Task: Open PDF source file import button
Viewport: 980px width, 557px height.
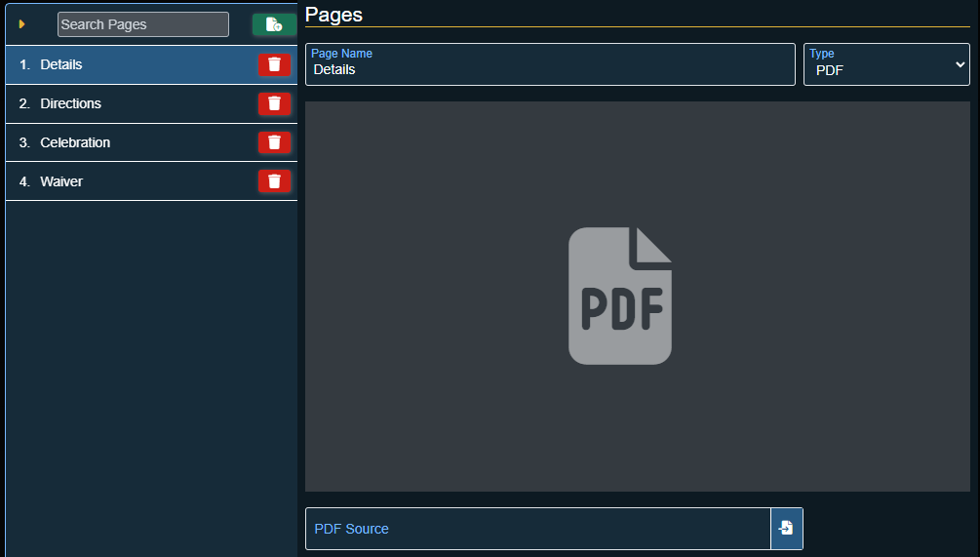Action: 786,528
